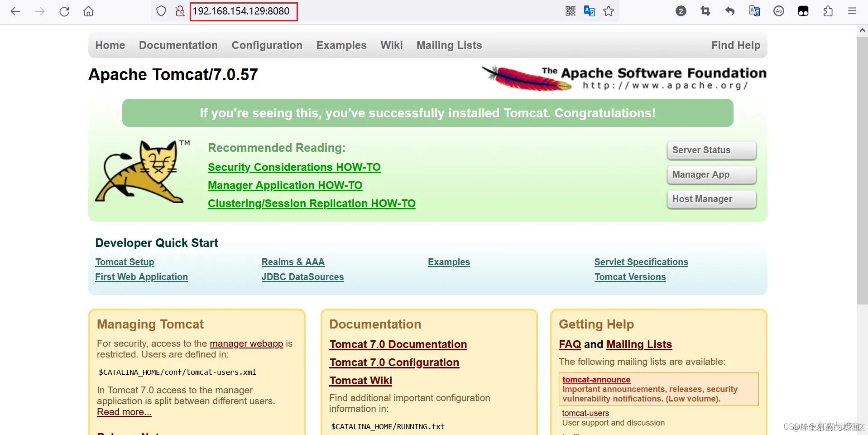Click the browser forward arrow
Screen dimensions: 868x435
pyautogui.click(x=40, y=11)
